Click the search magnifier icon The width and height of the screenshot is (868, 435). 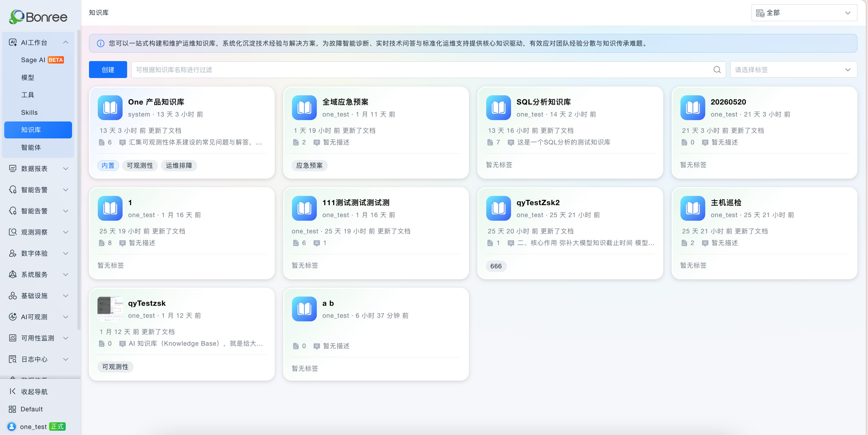[x=717, y=70]
